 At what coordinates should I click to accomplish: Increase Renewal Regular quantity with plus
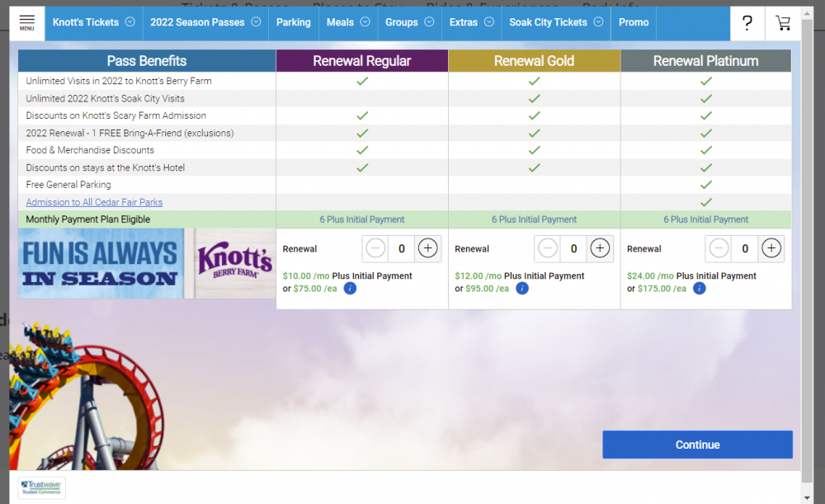tap(427, 248)
